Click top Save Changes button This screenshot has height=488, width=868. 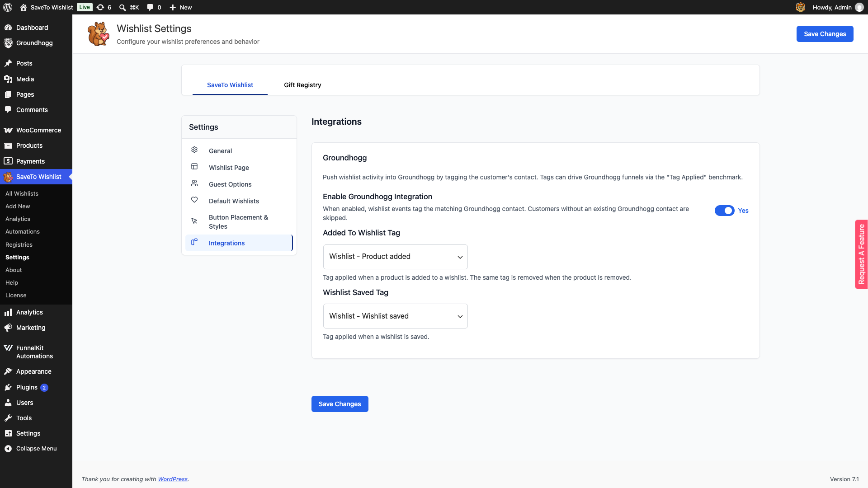(825, 34)
